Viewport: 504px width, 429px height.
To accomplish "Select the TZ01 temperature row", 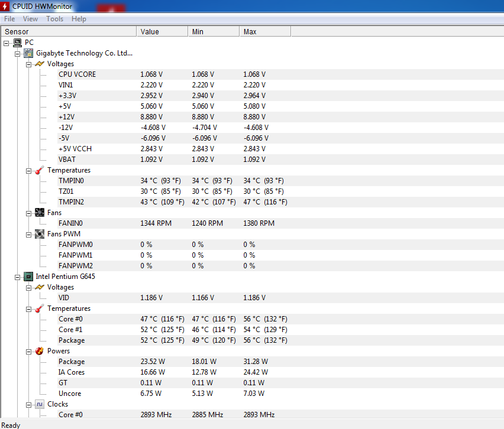I will [x=280, y=191].
